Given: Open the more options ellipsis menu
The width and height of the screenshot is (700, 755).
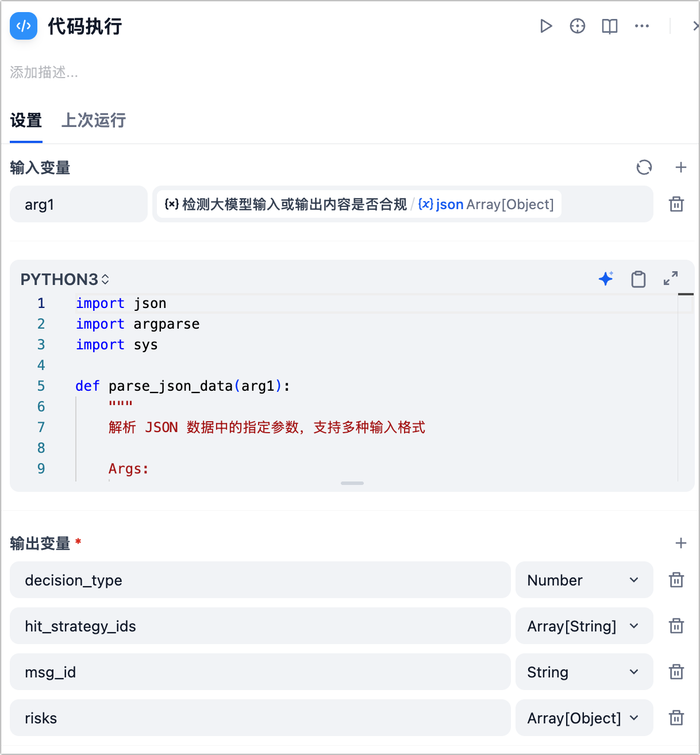Looking at the screenshot, I should pyautogui.click(x=641, y=26).
